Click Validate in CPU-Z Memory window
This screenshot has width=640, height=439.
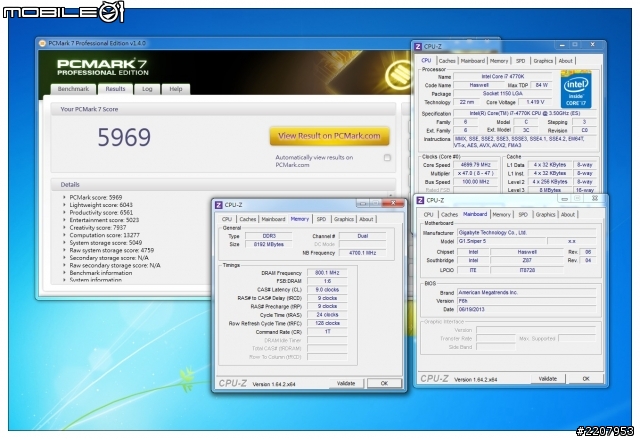pyautogui.click(x=346, y=384)
